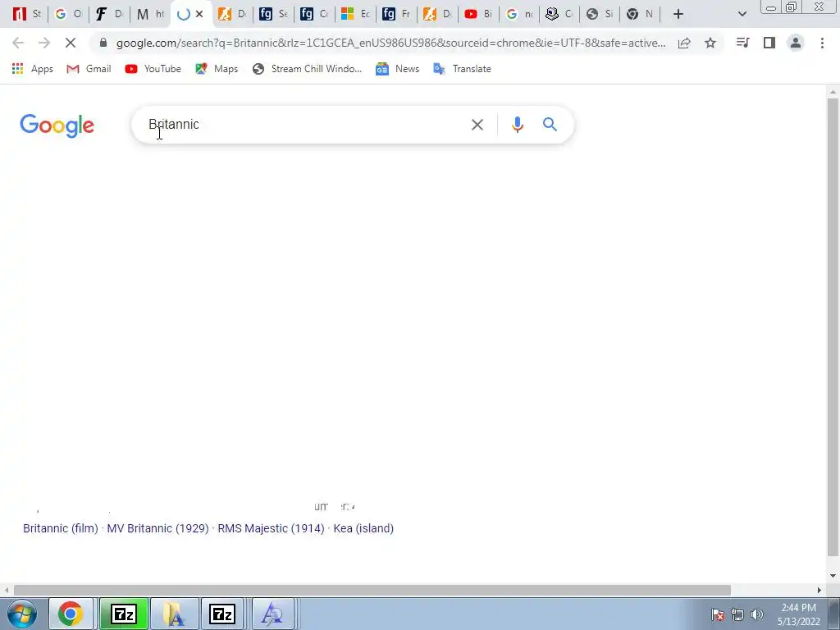The width and height of the screenshot is (840, 630).
Task: Open the Kea (island) link
Action: 363,528
